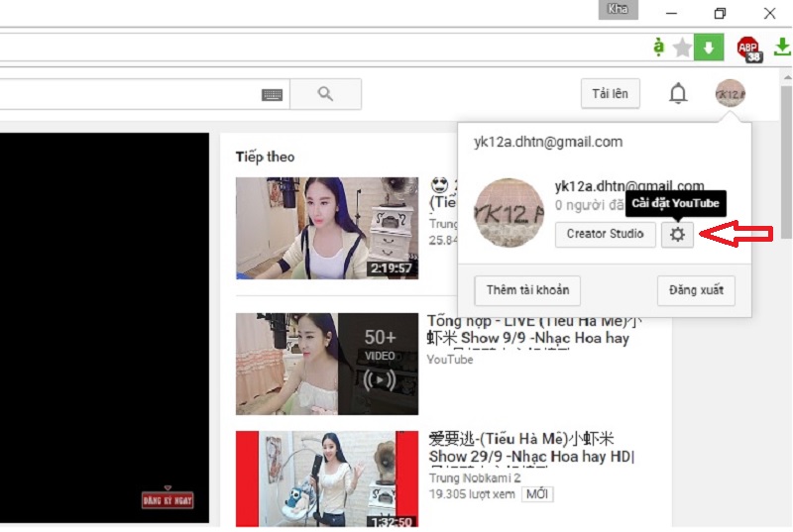Screen dimensions: 793x532
Task: Click the AdBlock Plus extension icon
Action: pos(748,49)
